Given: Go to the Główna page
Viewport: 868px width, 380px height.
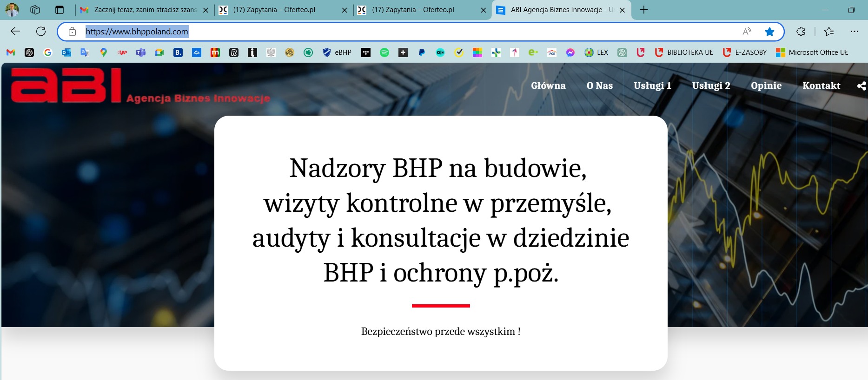Looking at the screenshot, I should [x=549, y=85].
